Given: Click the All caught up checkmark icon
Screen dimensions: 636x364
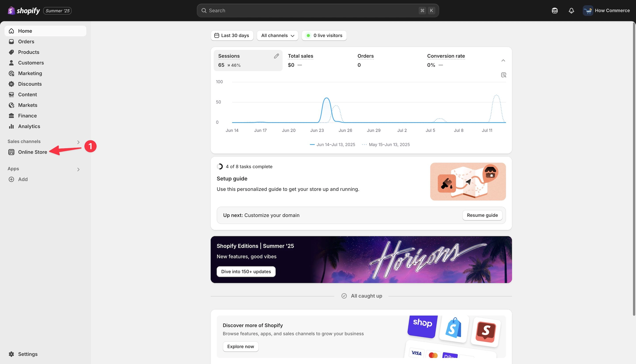Looking at the screenshot, I should tap(344, 296).
